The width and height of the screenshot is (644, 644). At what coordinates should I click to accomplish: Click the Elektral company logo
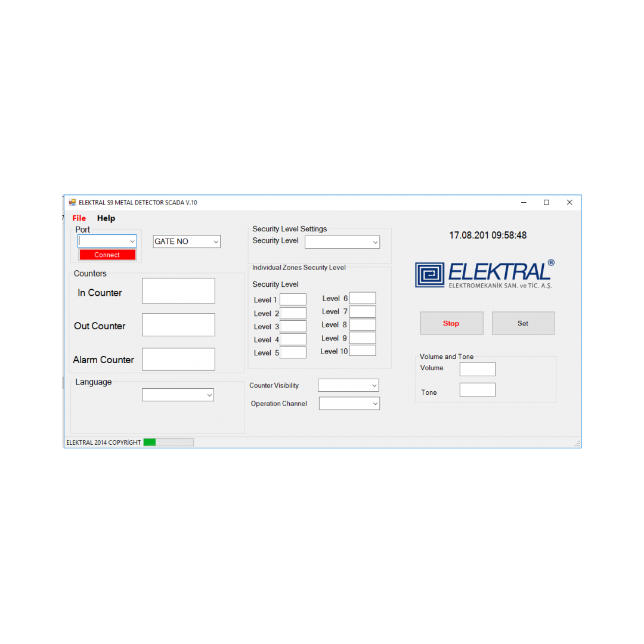(x=485, y=274)
